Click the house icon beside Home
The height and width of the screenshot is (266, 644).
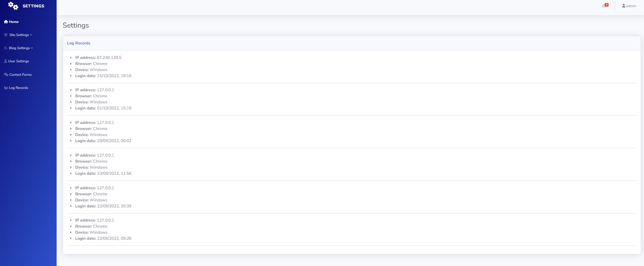pyautogui.click(x=6, y=22)
